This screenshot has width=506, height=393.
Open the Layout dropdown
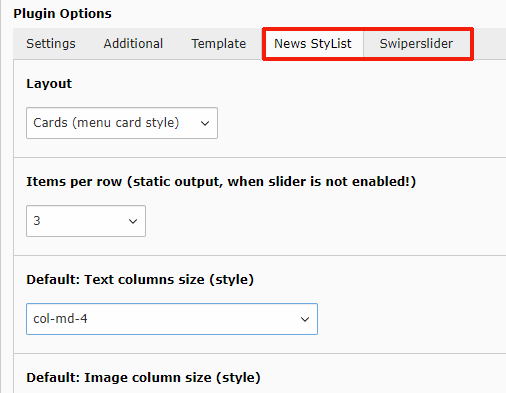[122, 123]
